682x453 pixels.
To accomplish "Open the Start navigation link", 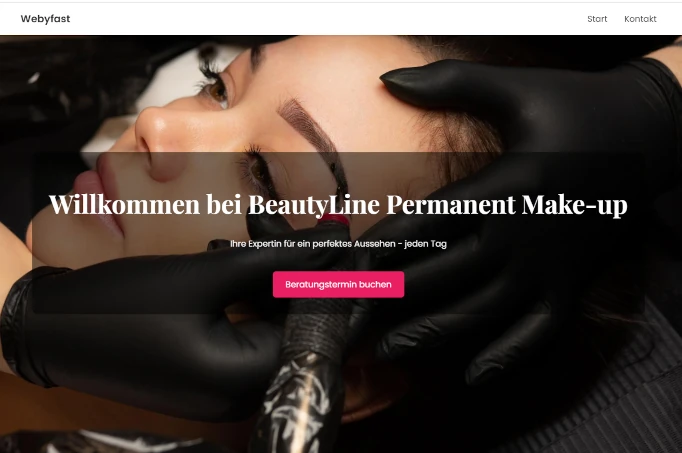I will [597, 19].
